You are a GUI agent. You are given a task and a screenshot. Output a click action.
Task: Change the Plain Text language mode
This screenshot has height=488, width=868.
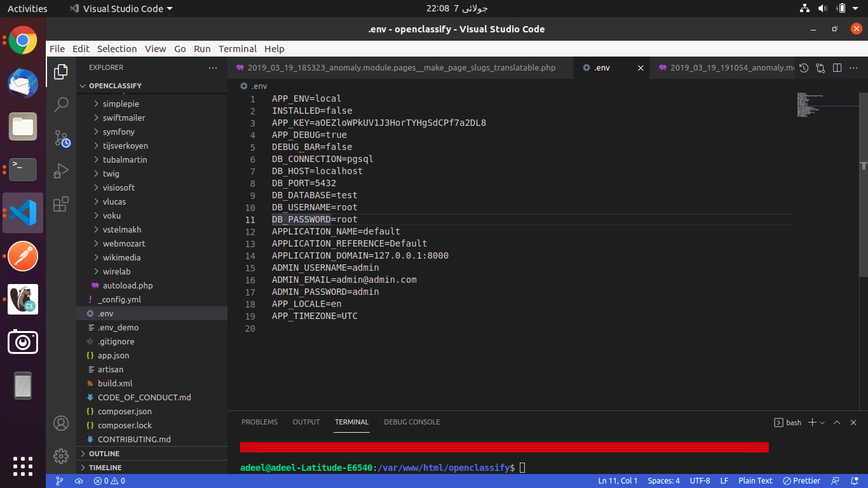755,481
